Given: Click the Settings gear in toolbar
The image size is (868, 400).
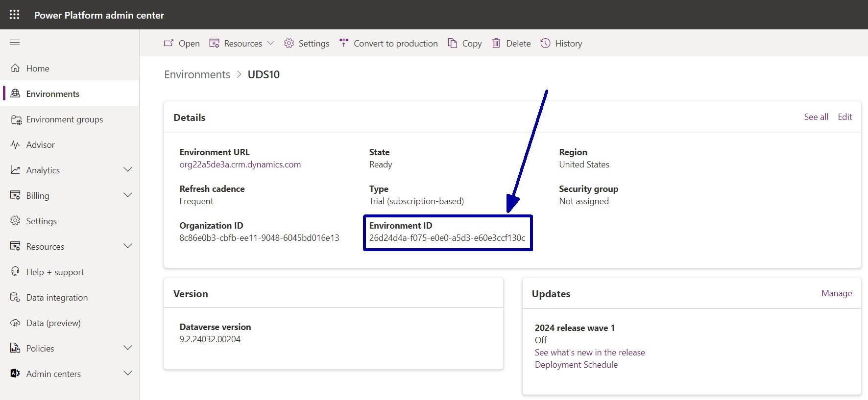Looking at the screenshot, I should point(289,43).
